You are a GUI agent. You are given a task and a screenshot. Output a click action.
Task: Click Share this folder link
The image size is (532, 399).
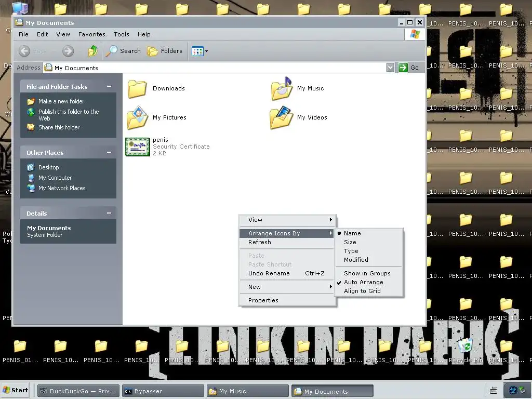pyautogui.click(x=59, y=127)
